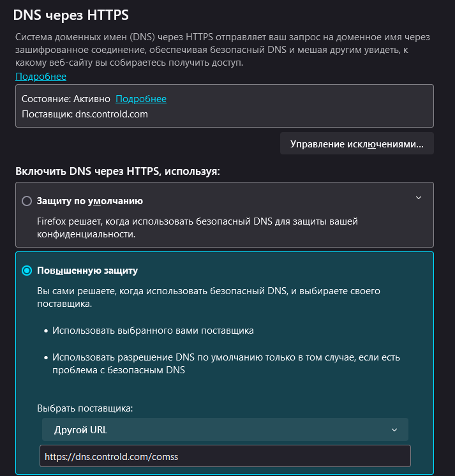The height and width of the screenshot is (476, 455).
Task: Open Подробнее link under DNS description
Action: 41,77
